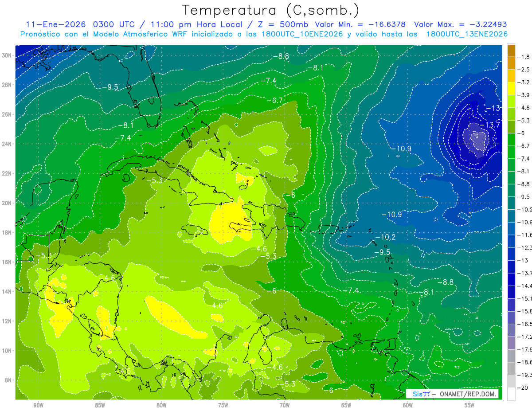Viewport: 532px width, 411px height.
Task: Click the "60W" longitude axis label
Action: tap(408, 405)
